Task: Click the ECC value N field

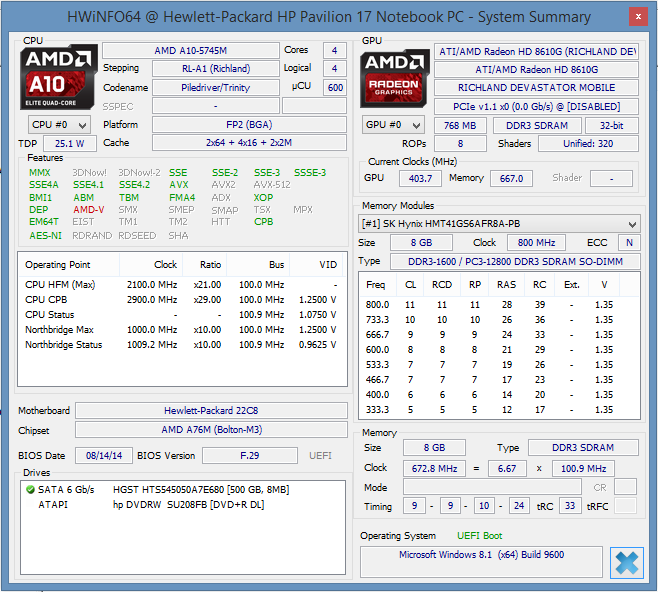Action: tap(629, 243)
